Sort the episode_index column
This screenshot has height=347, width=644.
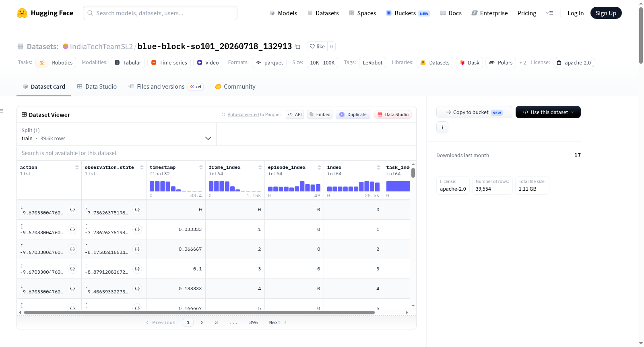point(319,167)
